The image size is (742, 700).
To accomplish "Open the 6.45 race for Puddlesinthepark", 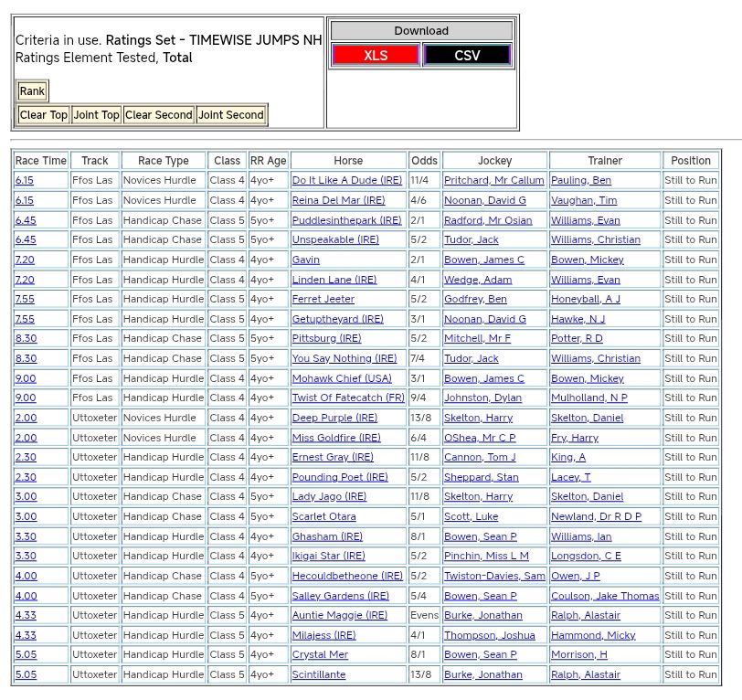I will click(25, 220).
